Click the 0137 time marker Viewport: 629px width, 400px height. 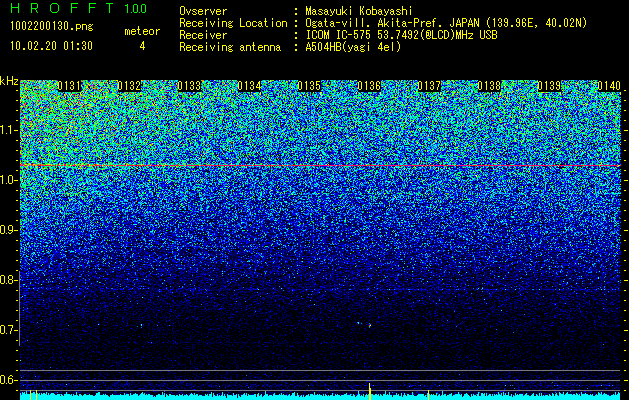(x=429, y=86)
